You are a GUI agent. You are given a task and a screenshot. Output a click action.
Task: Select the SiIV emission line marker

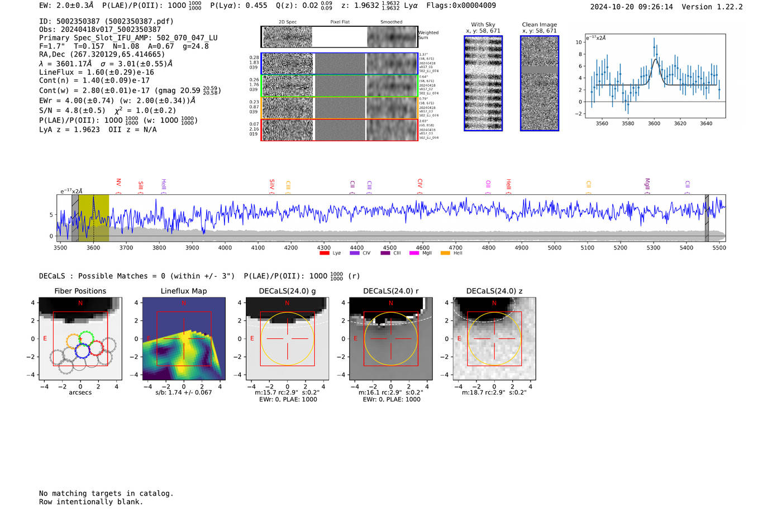pyautogui.click(x=272, y=186)
